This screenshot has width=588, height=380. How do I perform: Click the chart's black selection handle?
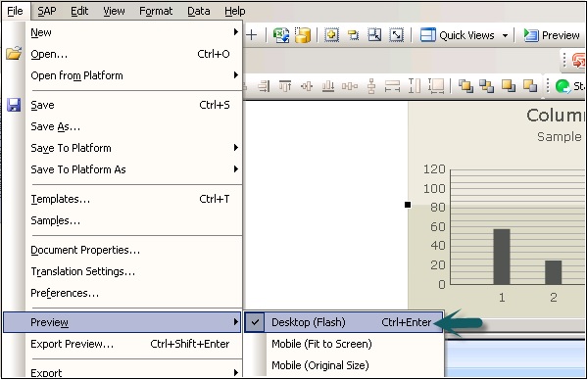408,205
